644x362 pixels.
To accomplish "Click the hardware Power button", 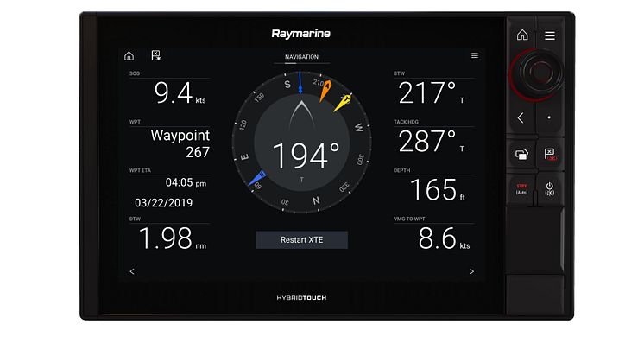I will click(x=550, y=189).
